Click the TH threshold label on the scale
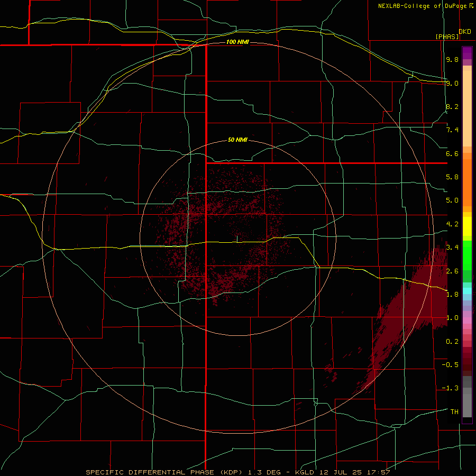 tap(454, 411)
